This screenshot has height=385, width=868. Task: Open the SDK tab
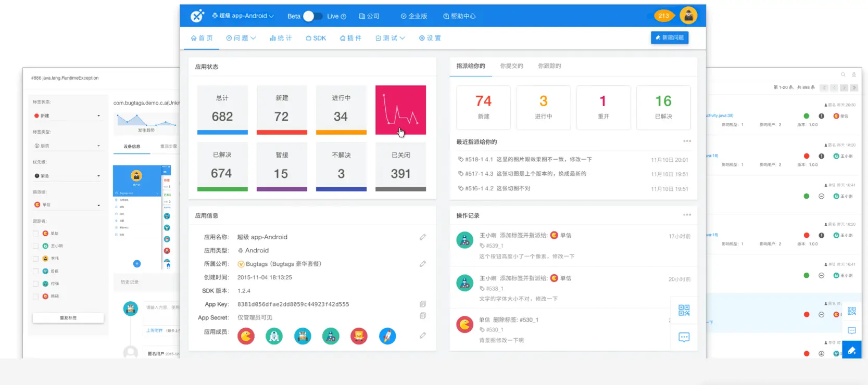[x=316, y=38]
